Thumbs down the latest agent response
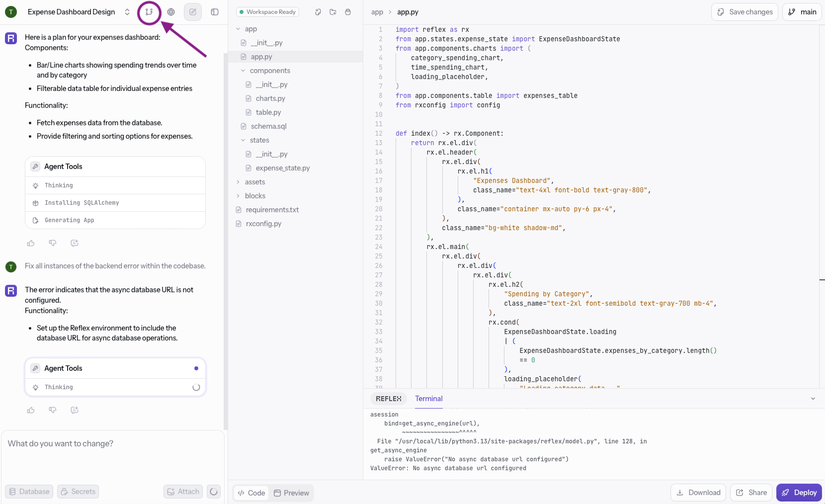The image size is (825, 504). point(53,410)
